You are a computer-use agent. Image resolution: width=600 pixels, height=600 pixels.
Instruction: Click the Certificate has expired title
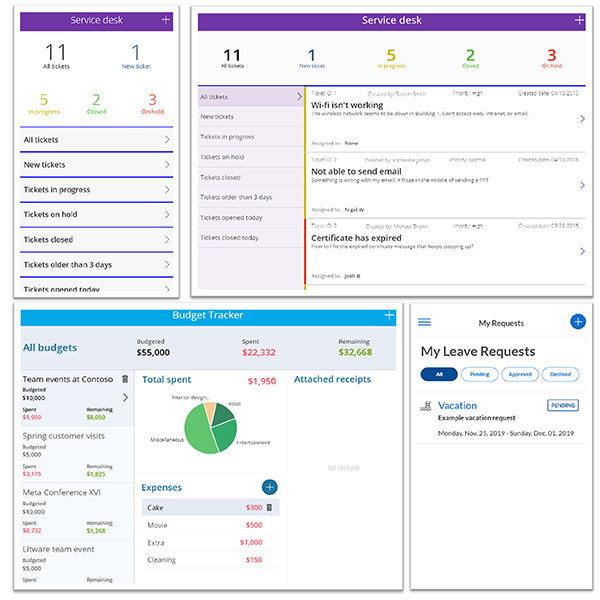pos(356,238)
